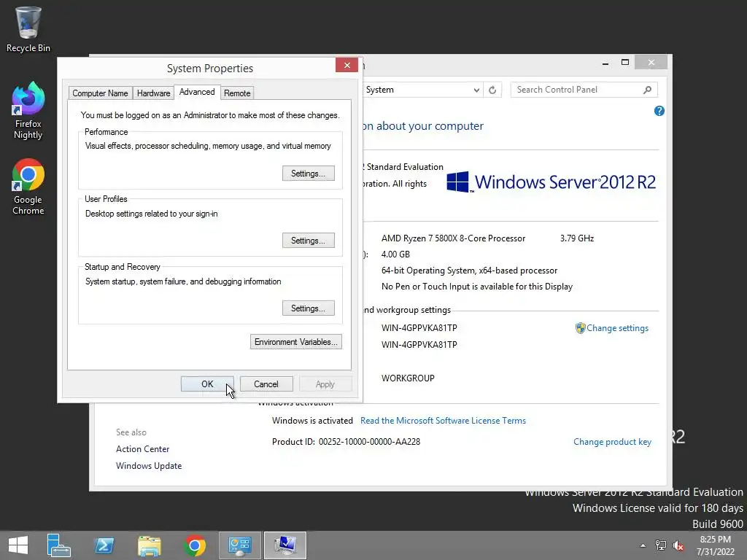Open the Microsoft Software License Terms link
The width and height of the screenshot is (747, 560).
[x=443, y=421]
